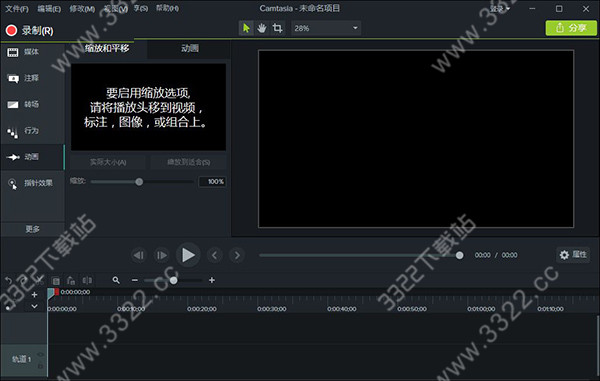Switch to the 缩放和平移 tab
This screenshot has height=381, width=600.
107,48
